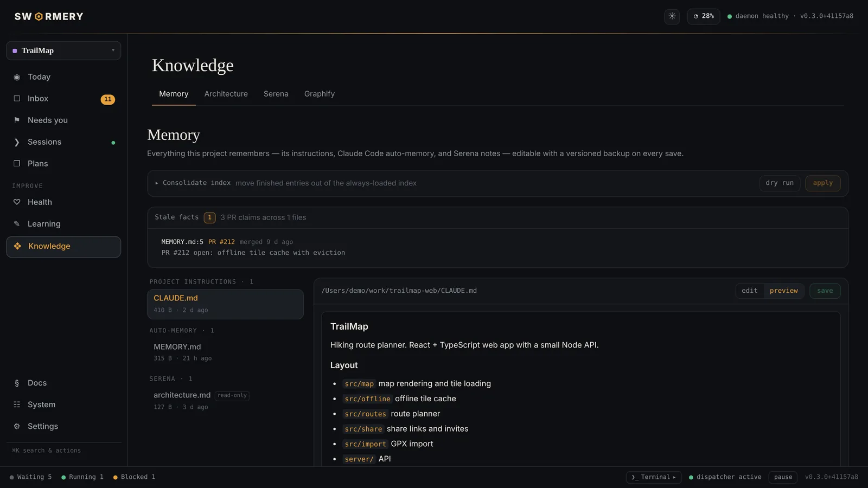
Task: Open the Serena tab
Action: (276, 94)
